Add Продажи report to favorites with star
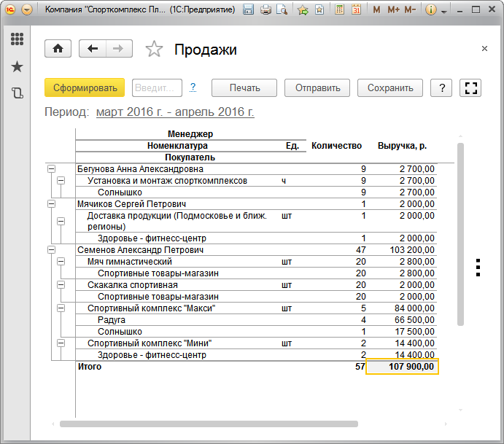This screenshot has width=504, height=444. coord(154,50)
